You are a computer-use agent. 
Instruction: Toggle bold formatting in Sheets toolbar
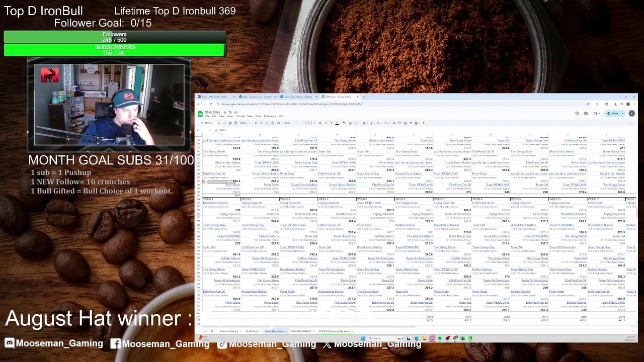click(x=320, y=123)
